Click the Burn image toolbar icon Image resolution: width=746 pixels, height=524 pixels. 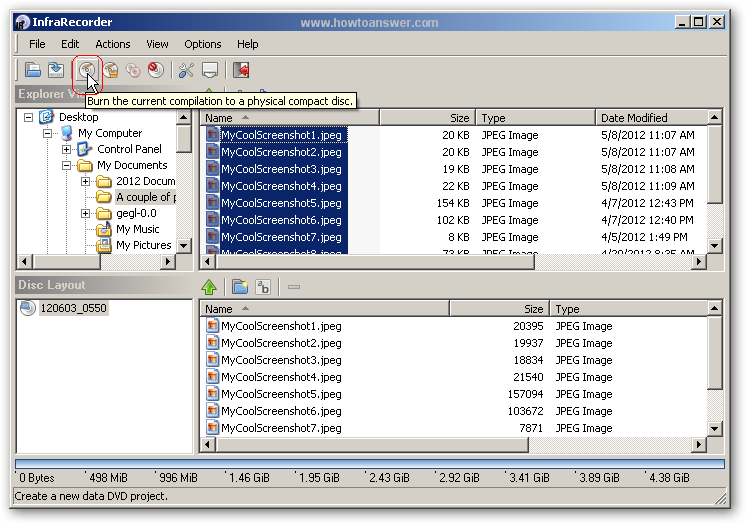pyautogui.click(x=110, y=70)
